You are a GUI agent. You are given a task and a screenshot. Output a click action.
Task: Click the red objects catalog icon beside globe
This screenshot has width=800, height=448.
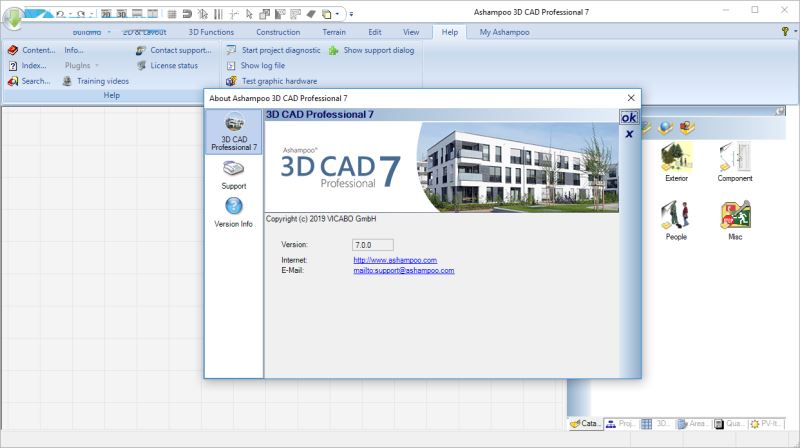[x=687, y=127]
